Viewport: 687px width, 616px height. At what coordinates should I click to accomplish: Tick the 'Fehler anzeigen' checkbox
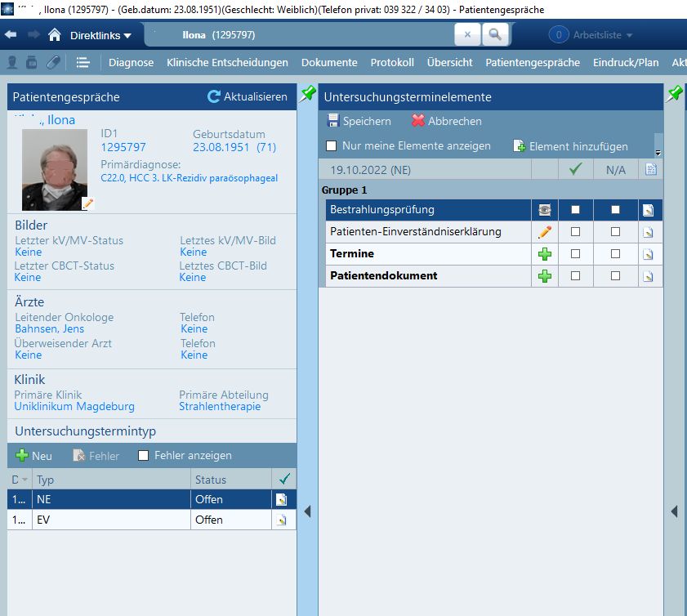[144, 456]
